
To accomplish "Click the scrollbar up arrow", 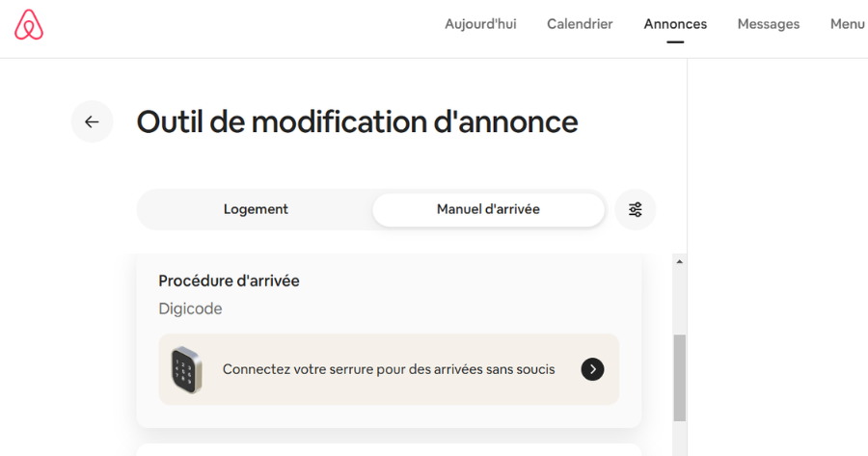I will pyautogui.click(x=679, y=262).
